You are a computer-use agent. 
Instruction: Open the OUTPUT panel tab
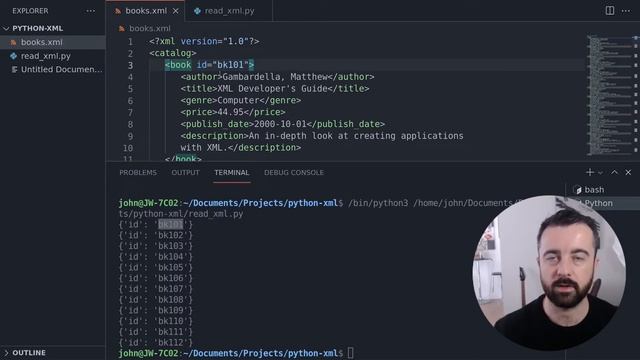185,173
